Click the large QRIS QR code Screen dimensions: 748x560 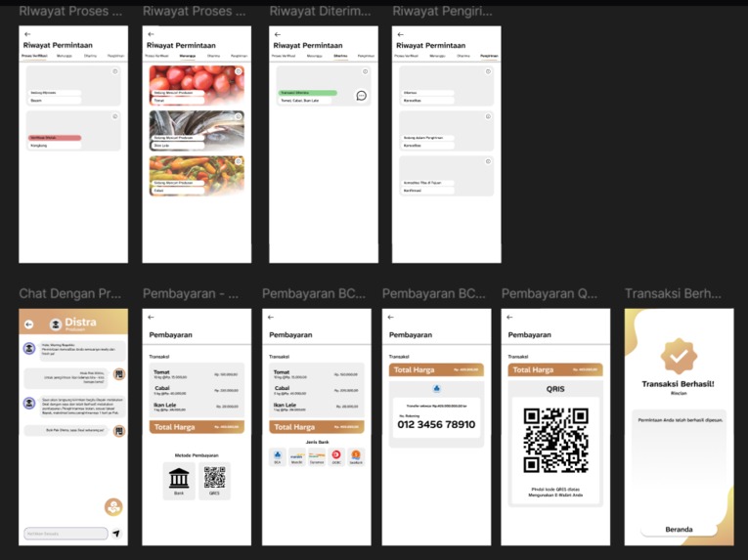click(x=555, y=440)
